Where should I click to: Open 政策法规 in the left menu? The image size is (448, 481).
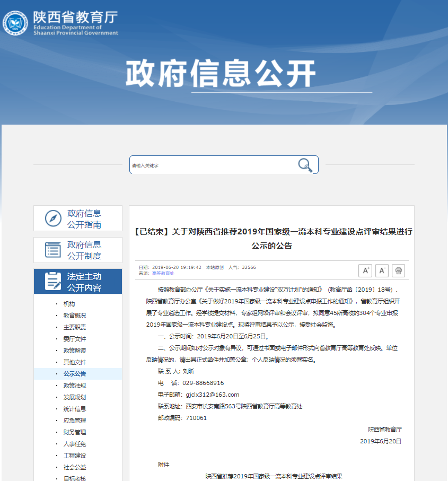74,386
